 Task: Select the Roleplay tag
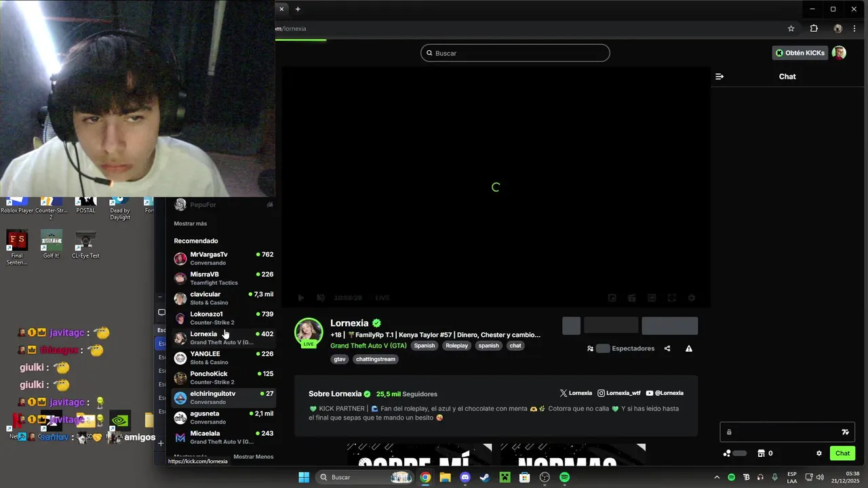click(x=456, y=346)
